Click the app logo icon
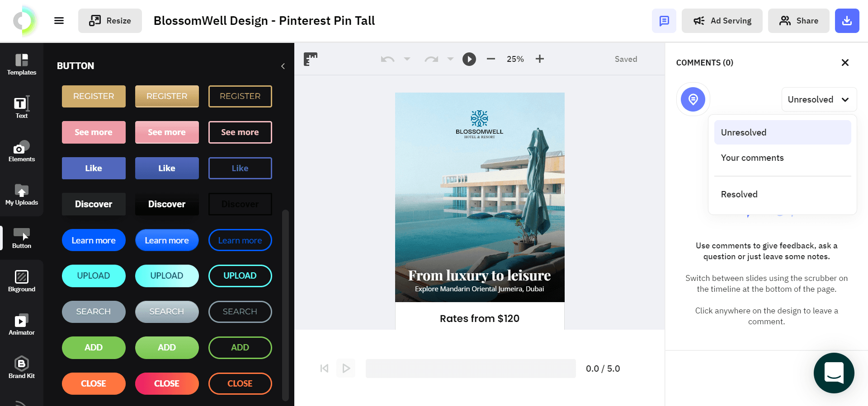Image resolution: width=868 pixels, height=406 pixels. 24,21
